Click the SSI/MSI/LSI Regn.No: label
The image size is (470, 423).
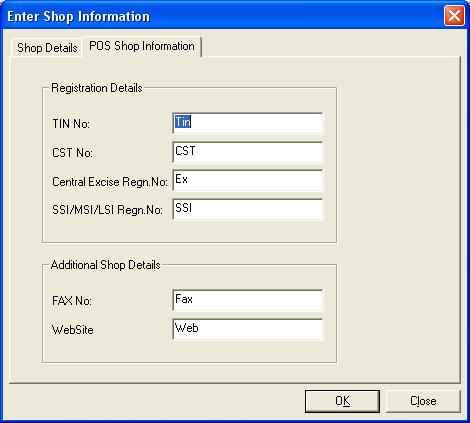pyautogui.click(x=107, y=210)
